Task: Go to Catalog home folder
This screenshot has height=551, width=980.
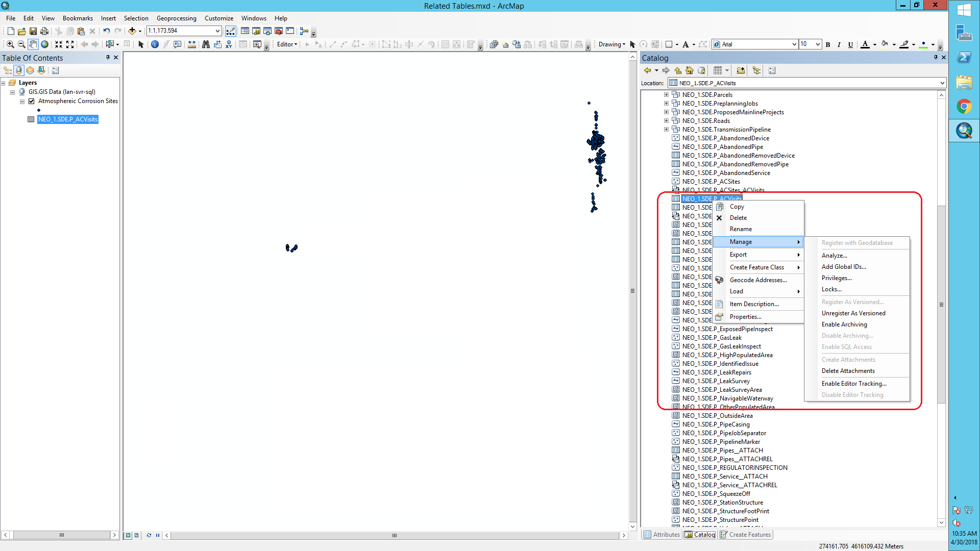Action: coord(690,70)
